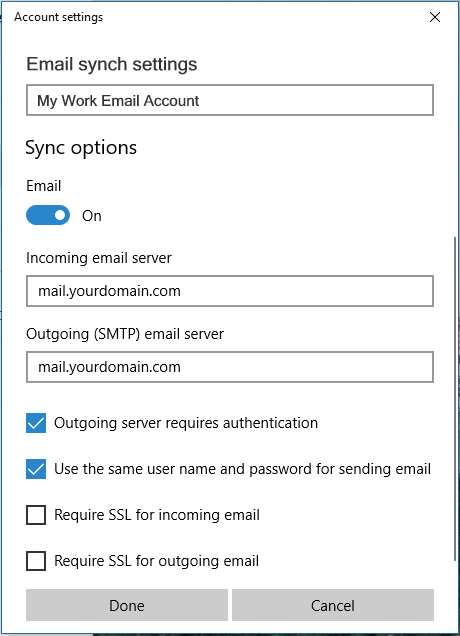Click the On label beside Email toggle
The height and width of the screenshot is (636, 460).
[x=92, y=215]
